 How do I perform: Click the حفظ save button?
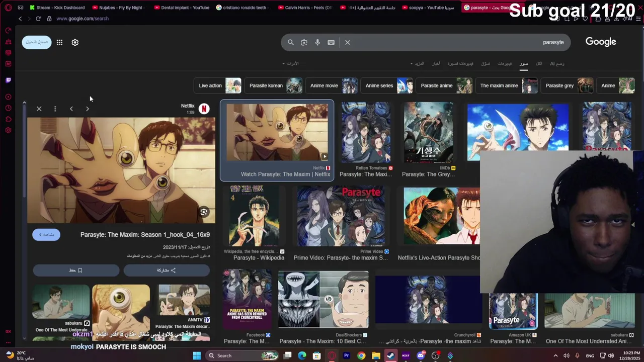[76, 270]
